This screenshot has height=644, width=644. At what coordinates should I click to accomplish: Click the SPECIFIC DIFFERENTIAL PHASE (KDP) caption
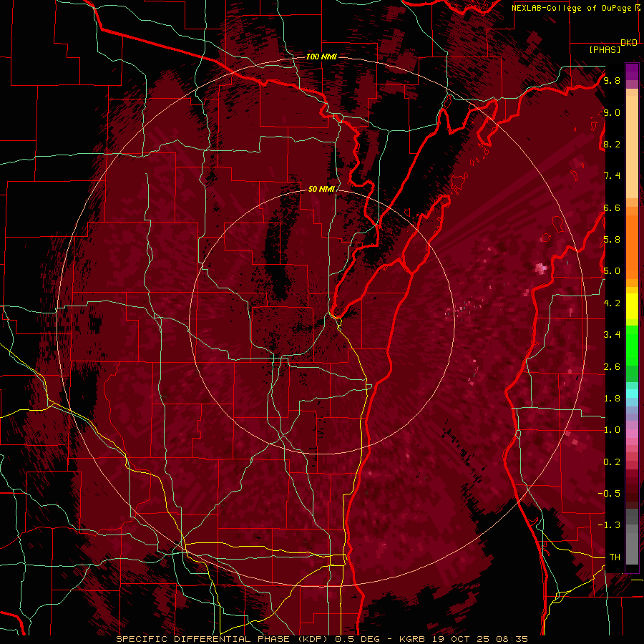point(223,639)
